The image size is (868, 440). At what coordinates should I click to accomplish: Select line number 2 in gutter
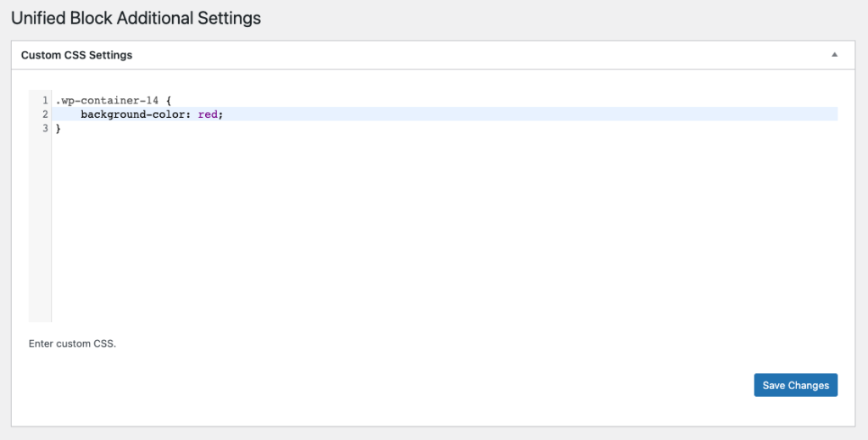click(45, 114)
